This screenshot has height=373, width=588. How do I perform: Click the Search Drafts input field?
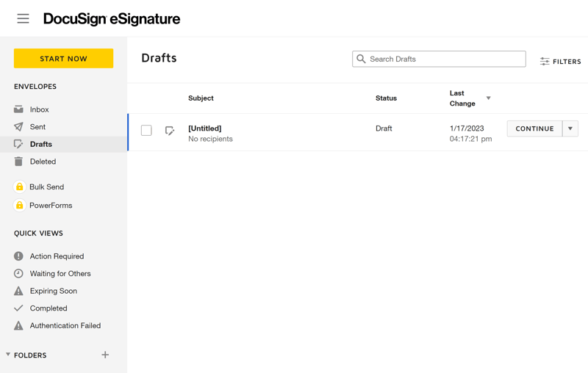tap(439, 59)
